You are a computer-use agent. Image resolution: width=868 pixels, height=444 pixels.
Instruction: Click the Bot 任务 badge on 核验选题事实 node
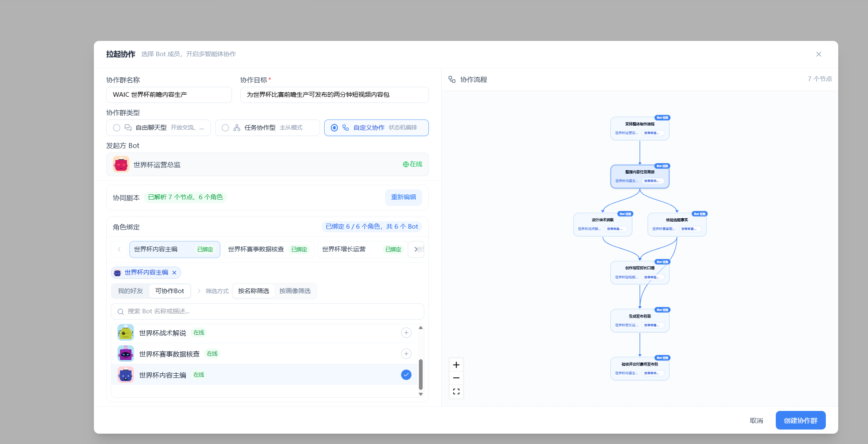pos(700,214)
